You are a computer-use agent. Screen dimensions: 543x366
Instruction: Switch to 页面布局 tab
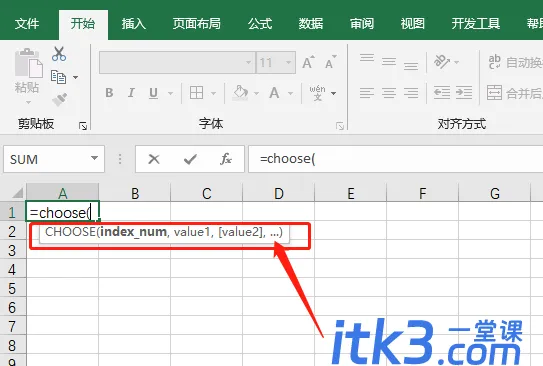tap(197, 24)
